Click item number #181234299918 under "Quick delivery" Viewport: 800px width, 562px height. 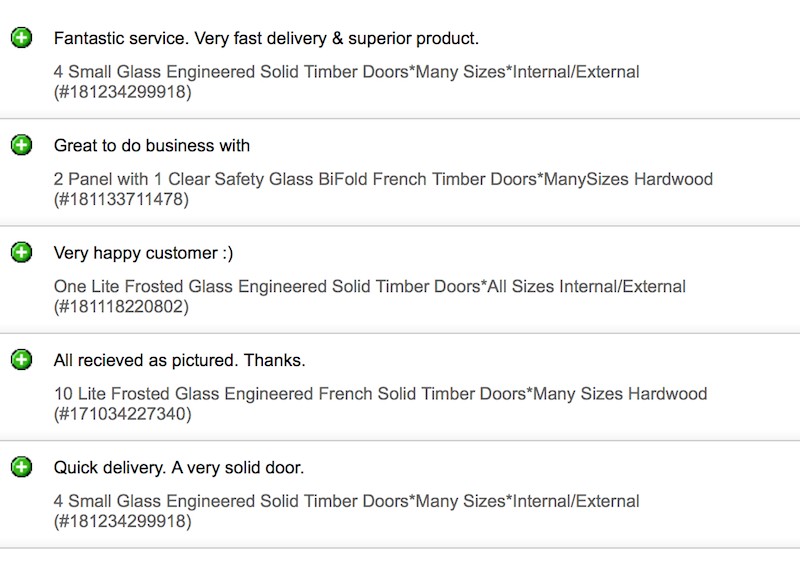coord(122,521)
